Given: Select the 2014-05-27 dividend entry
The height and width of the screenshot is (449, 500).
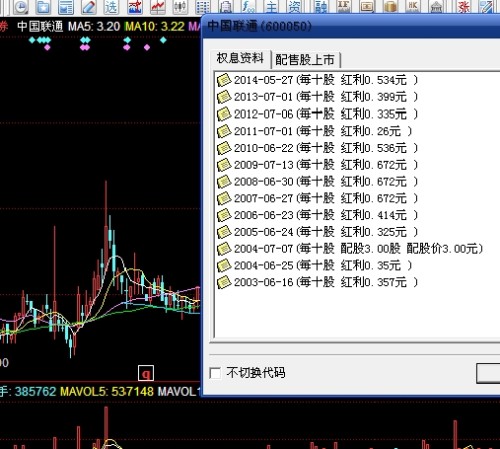Looking at the screenshot, I should 317,80.
